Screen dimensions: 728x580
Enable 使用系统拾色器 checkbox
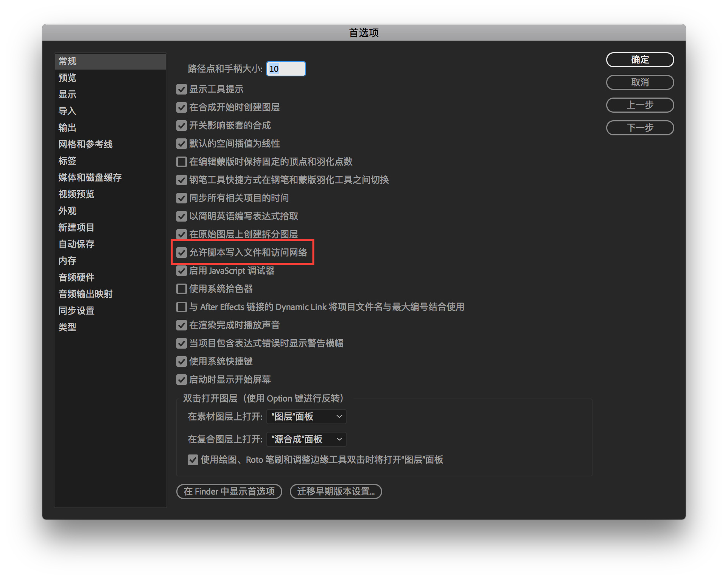(182, 289)
